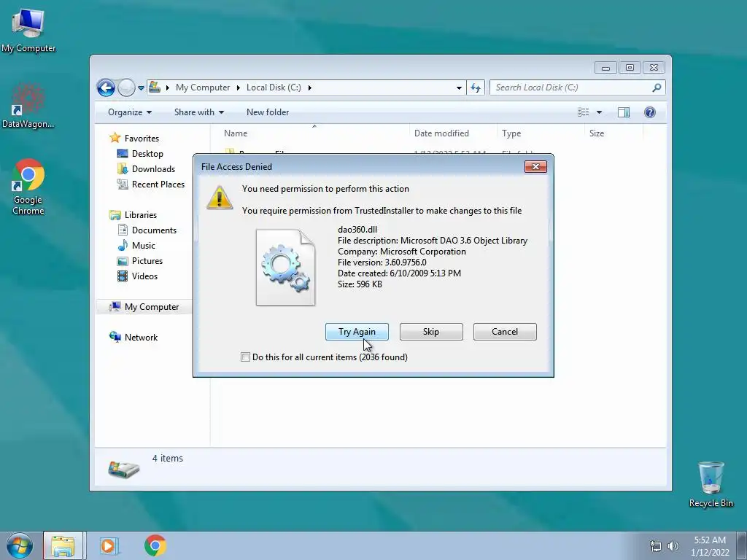Open Downloads in Favorites
Image resolution: width=747 pixels, height=560 pixels.
point(153,169)
